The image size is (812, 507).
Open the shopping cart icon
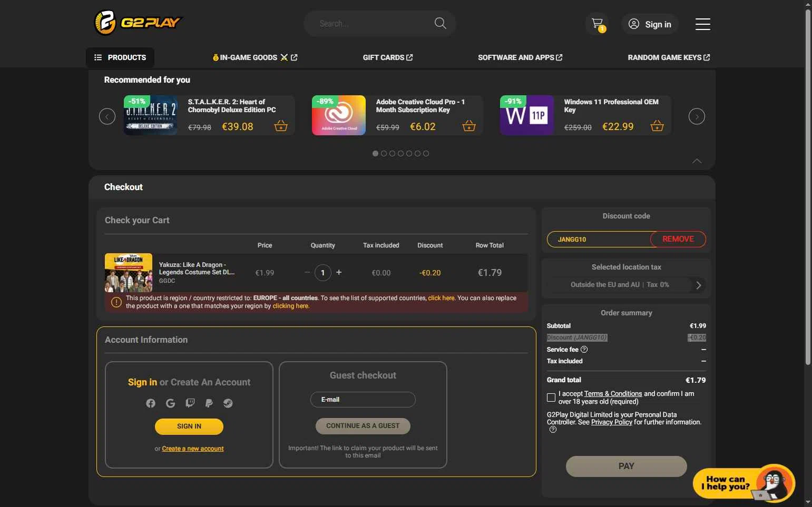(x=597, y=24)
